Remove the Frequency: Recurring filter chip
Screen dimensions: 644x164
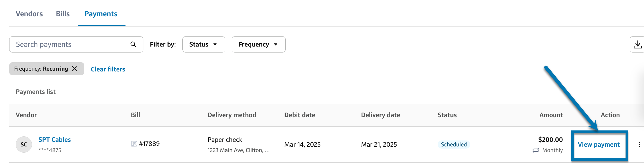tap(75, 69)
